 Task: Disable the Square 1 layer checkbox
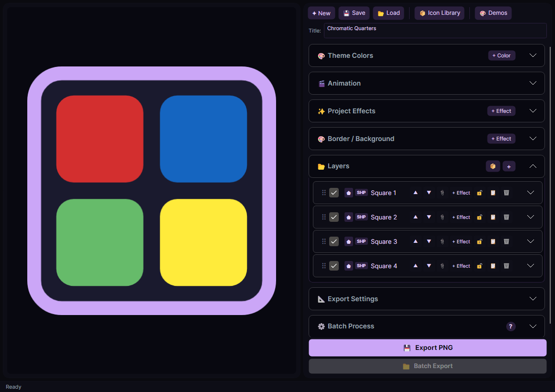point(334,193)
